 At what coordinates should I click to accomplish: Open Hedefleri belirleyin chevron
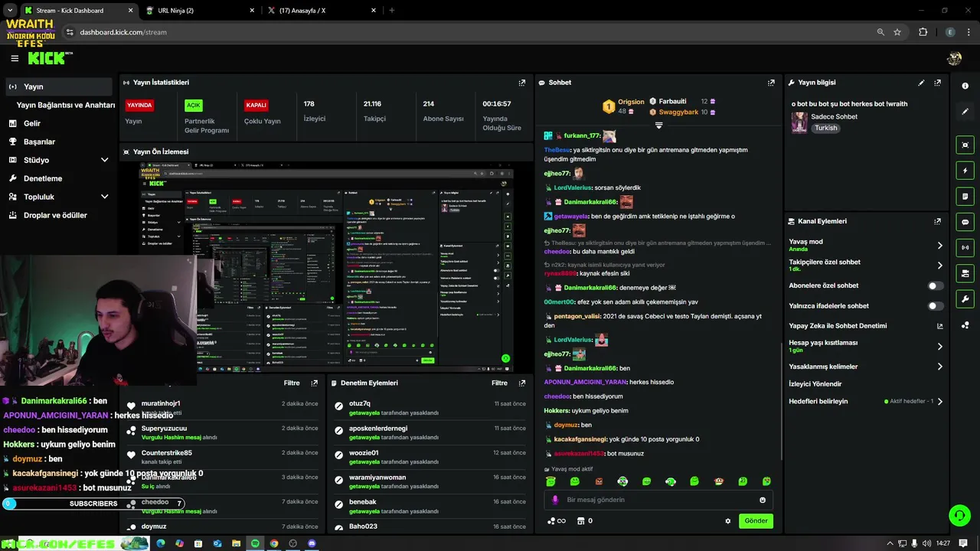(x=939, y=401)
